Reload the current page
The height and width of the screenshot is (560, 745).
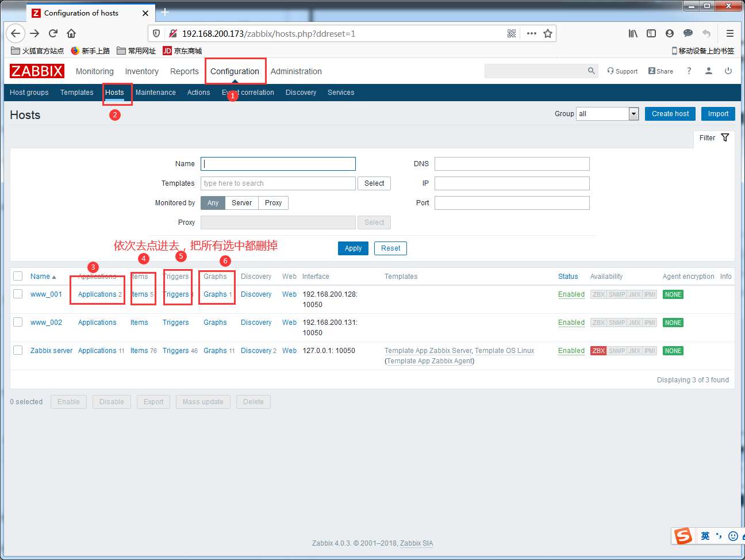[x=53, y=33]
